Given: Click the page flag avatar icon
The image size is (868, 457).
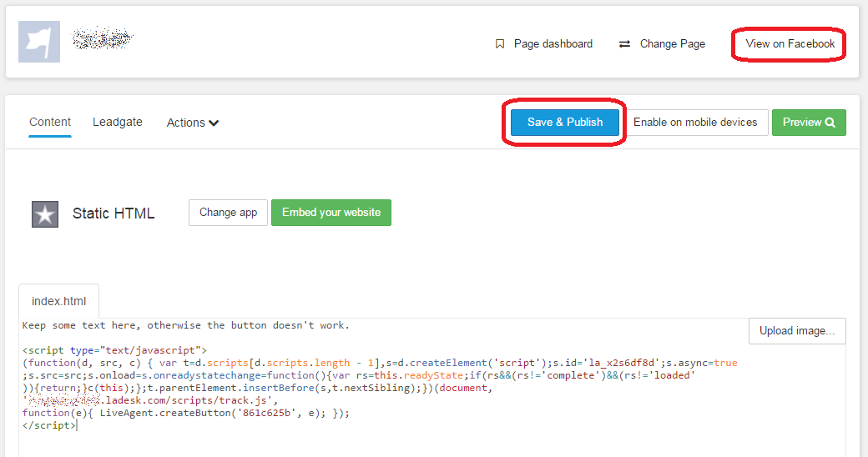Looking at the screenshot, I should 39,42.
